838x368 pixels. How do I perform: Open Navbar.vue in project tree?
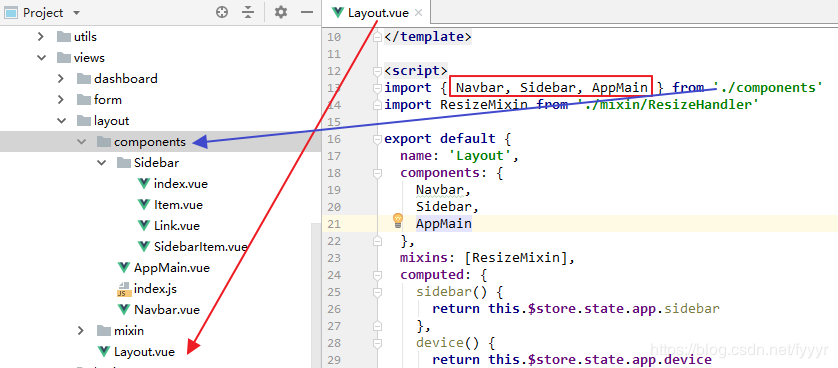tap(159, 309)
